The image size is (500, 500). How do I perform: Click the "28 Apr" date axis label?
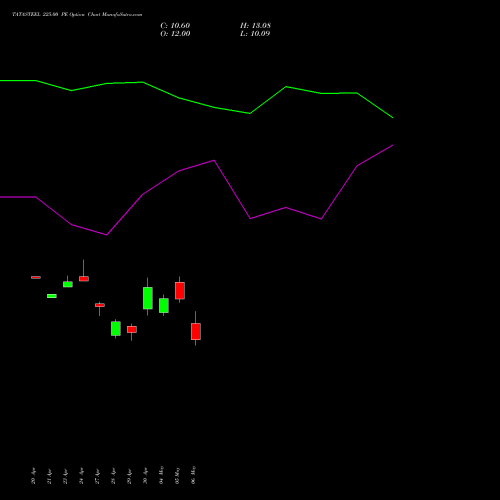[x=113, y=476]
